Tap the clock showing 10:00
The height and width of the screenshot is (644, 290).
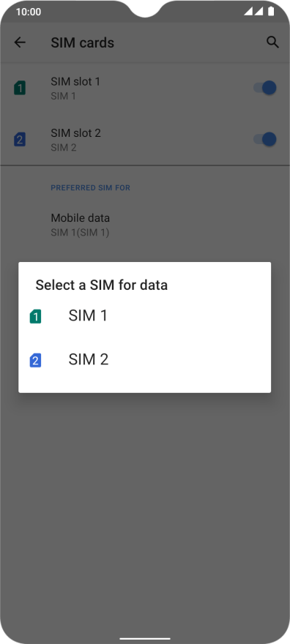pos(29,12)
